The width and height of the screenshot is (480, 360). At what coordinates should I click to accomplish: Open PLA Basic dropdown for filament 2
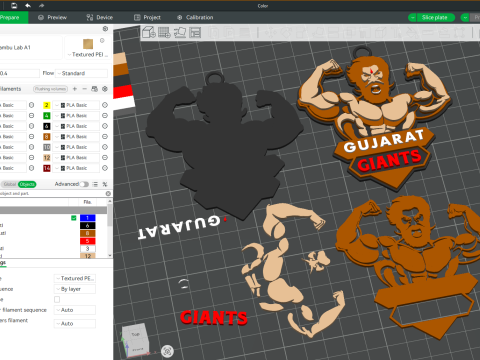76,105
